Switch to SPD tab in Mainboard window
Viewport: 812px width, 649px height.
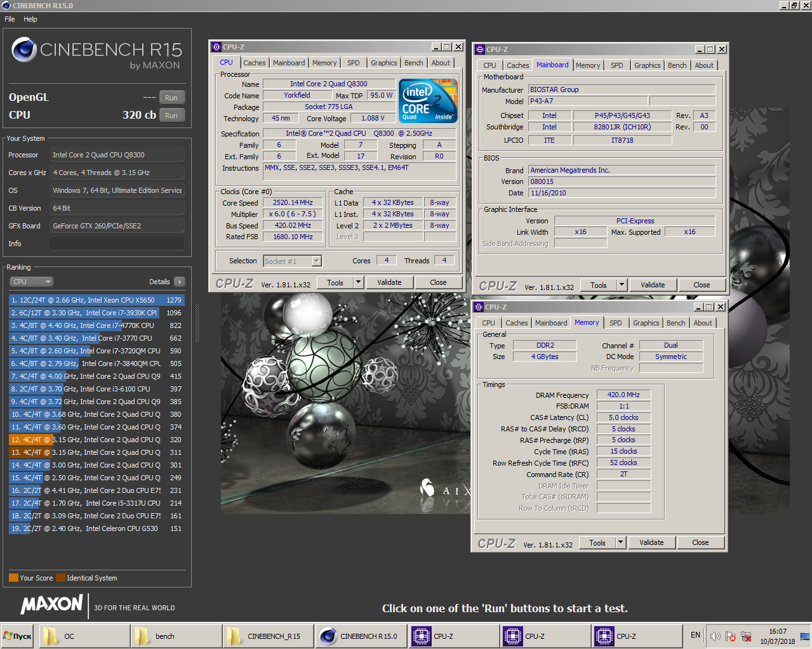pyautogui.click(x=617, y=65)
